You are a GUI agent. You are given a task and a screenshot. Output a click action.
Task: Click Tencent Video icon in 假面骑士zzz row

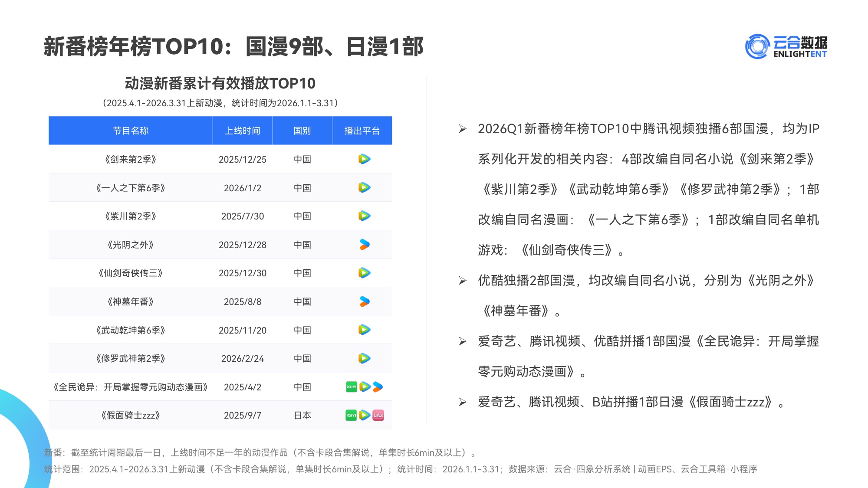[365, 415]
